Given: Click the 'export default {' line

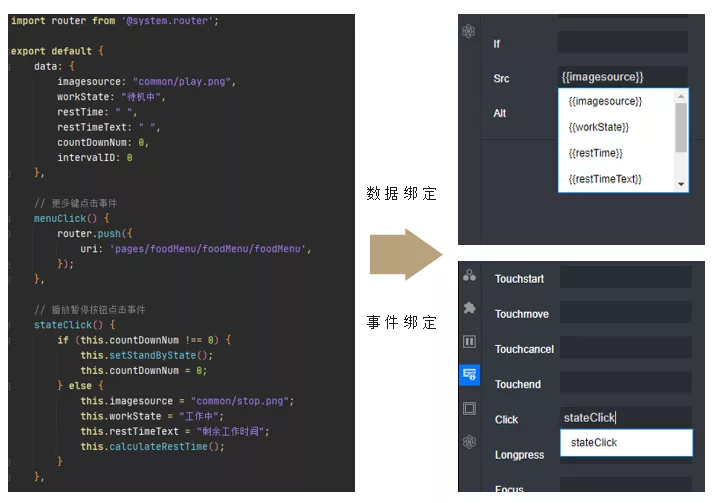Looking at the screenshot, I should [x=57, y=51].
